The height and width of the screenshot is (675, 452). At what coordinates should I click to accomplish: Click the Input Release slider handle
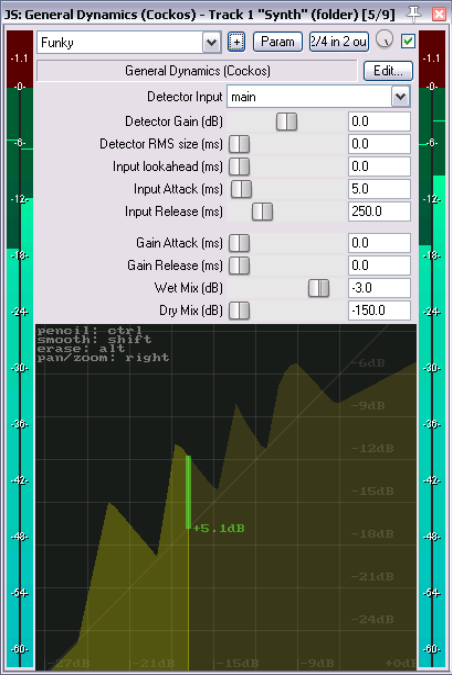[262, 212]
